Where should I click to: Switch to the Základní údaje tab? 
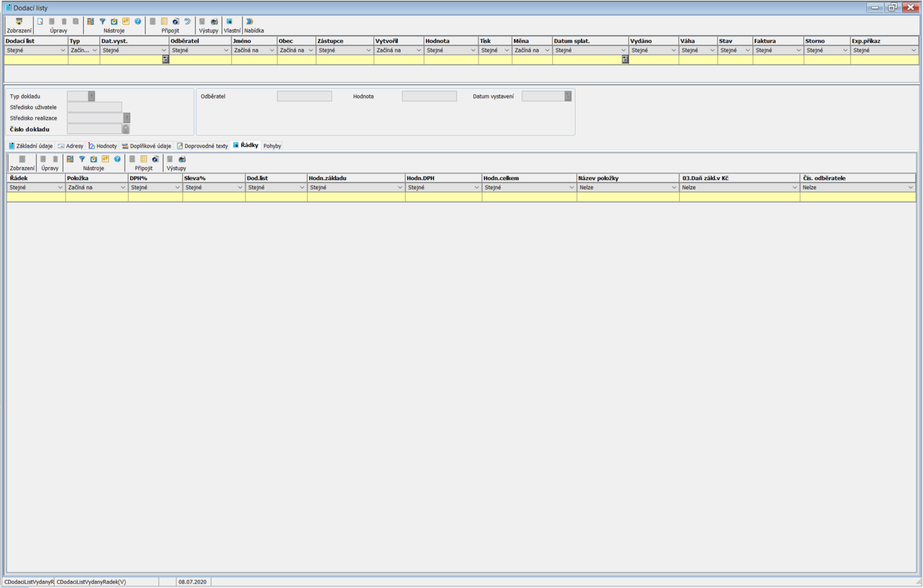tap(31, 146)
